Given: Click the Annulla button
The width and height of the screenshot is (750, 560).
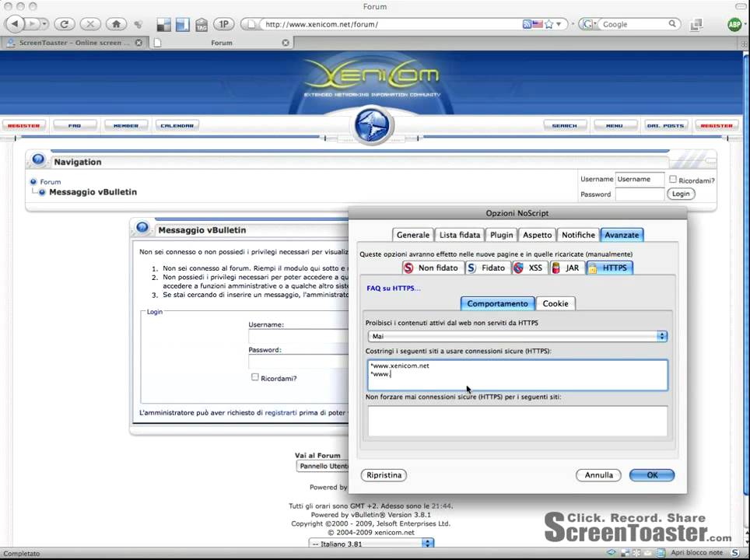Looking at the screenshot, I should (x=598, y=475).
